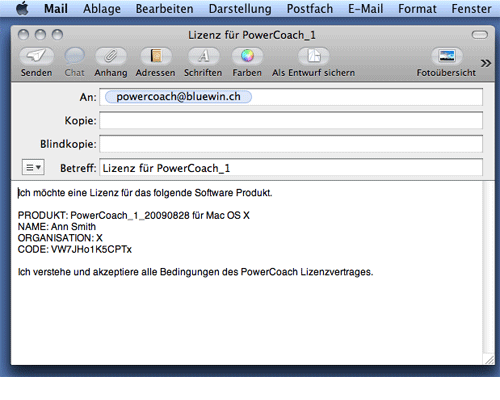Open the Fotoübersicht photo browser icon
The height and width of the screenshot is (400, 500).
(447, 56)
